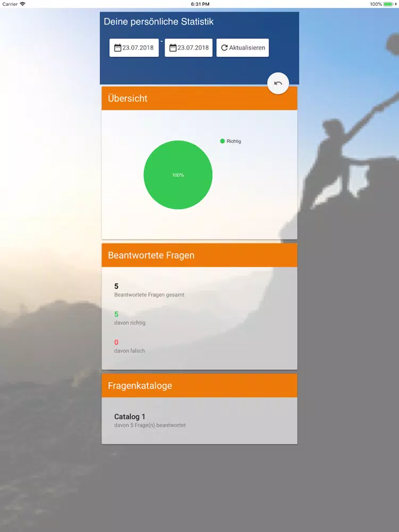Image resolution: width=399 pixels, height=532 pixels.
Task: Open the Catalog 1 entry
Action: pyautogui.click(x=199, y=420)
